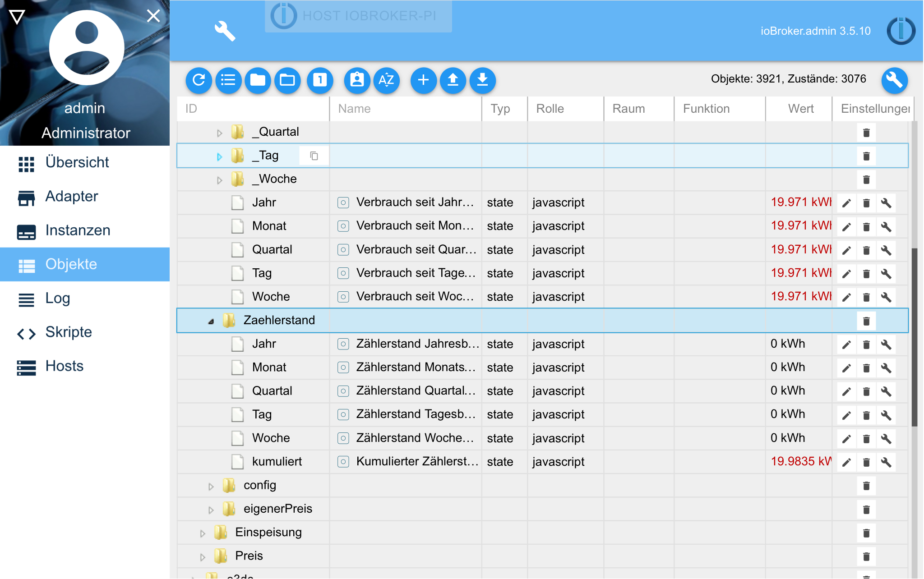Open the Typ column filter
The image size is (924, 579).
pyautogui.click(x=504, y=109)
